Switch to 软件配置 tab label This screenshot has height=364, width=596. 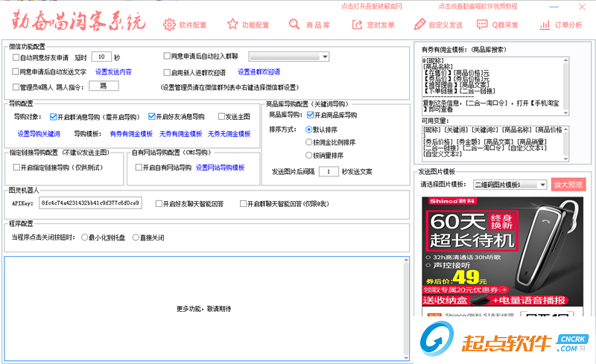tap(193, 25)
